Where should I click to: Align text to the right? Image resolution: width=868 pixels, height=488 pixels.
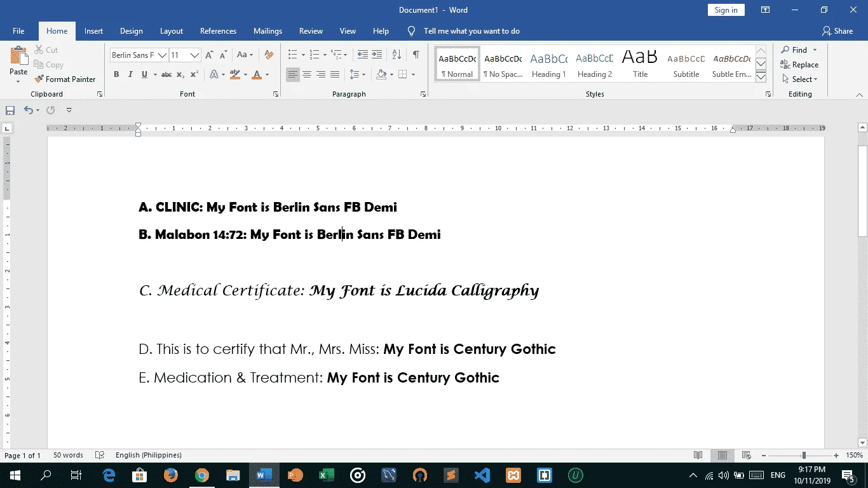point(321,75)
